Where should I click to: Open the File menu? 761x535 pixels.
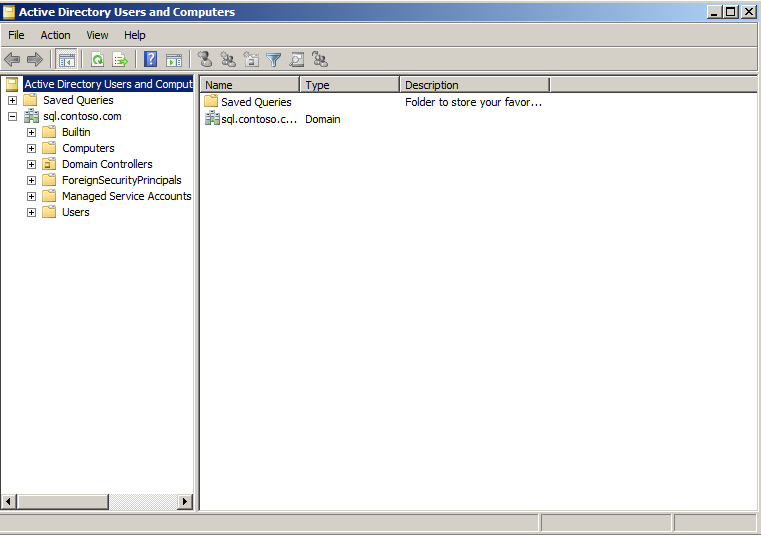pos(16,35)
